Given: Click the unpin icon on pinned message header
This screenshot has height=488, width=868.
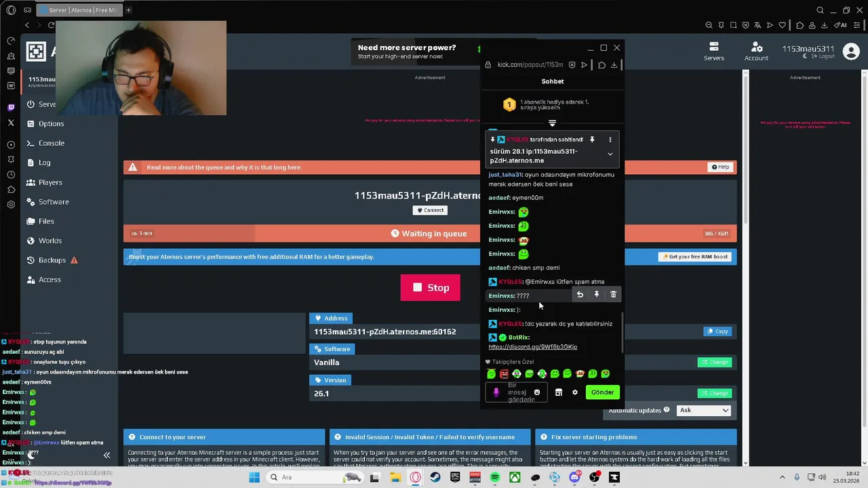Looking at the screenshot, I should [592, 140].
